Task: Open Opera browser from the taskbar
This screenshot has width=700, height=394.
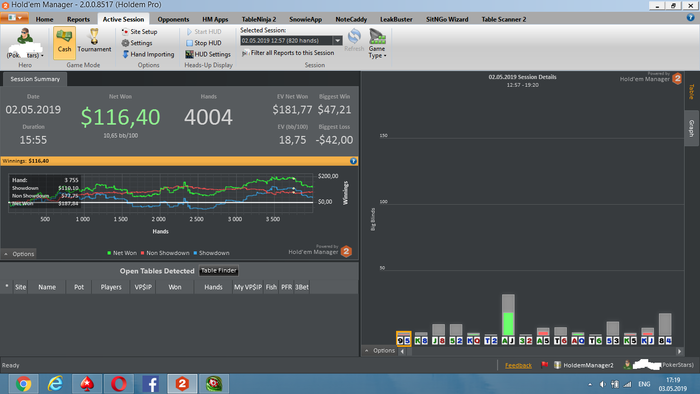Action: click(119, 384)
